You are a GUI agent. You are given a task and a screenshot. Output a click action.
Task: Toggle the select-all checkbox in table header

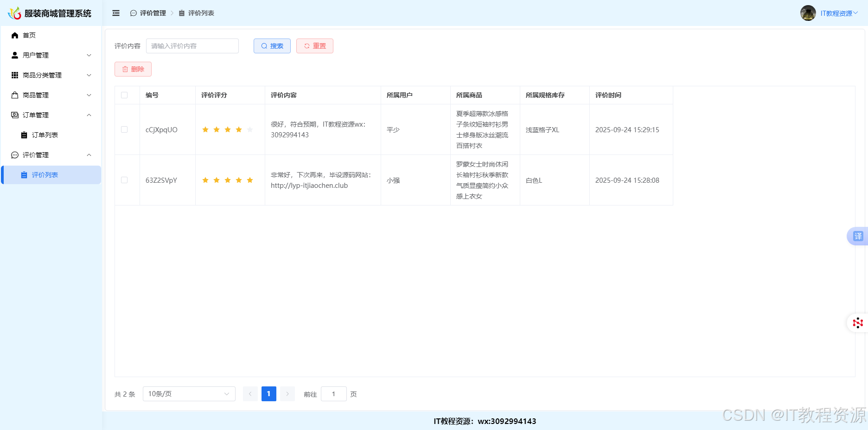tap(124, 95)
